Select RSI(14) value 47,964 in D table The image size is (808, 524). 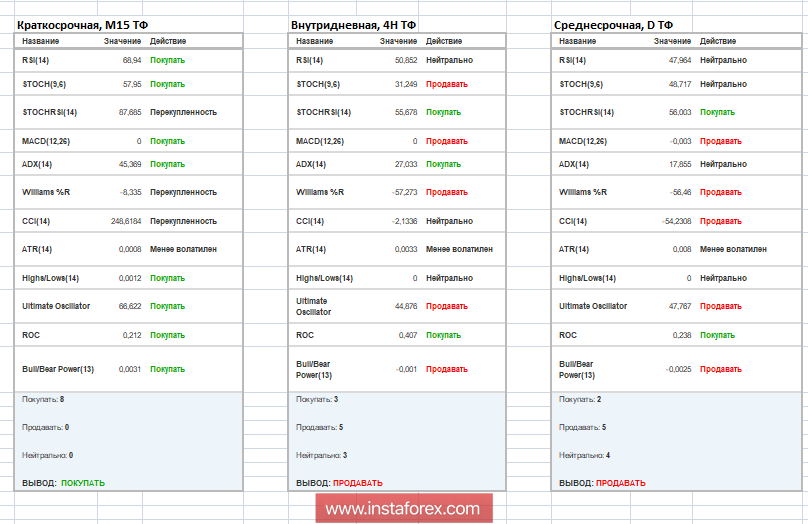tap(680, 60)
